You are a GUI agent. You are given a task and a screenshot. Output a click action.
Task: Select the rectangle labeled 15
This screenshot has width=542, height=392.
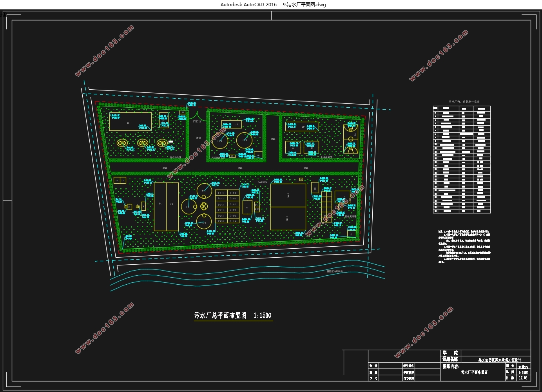(x=131, y=122)
